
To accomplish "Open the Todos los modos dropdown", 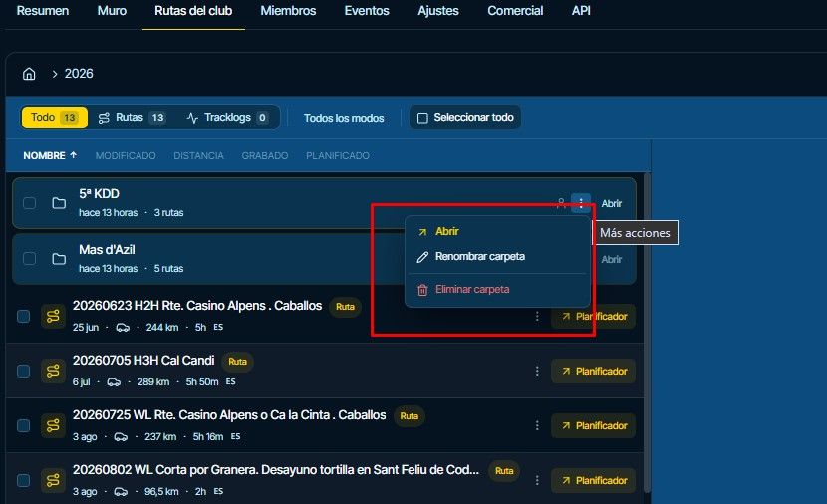I will pos(344,118).
